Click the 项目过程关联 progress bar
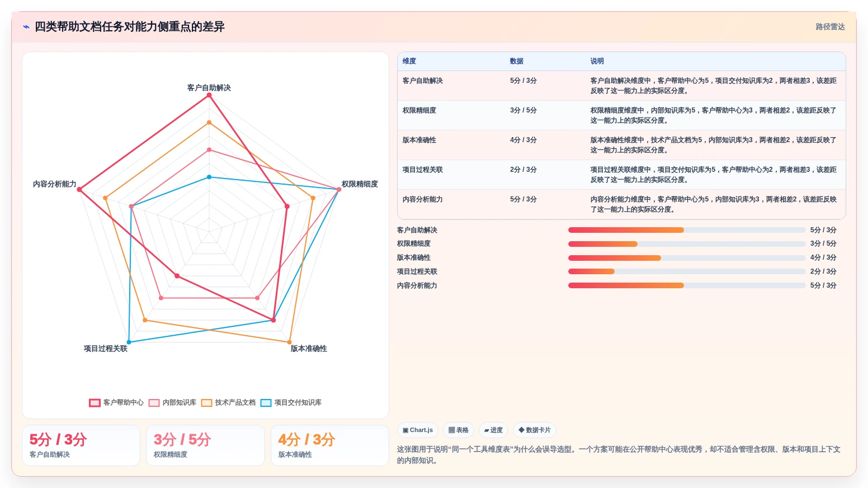This screenshot has width=868, height=488. pos(687,271)
